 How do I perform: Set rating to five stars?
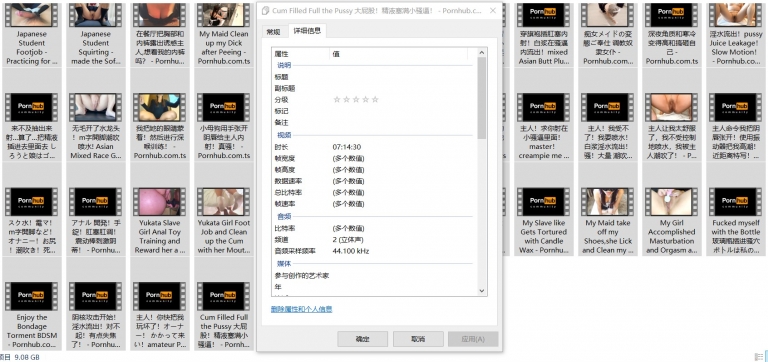click(375, 99)
